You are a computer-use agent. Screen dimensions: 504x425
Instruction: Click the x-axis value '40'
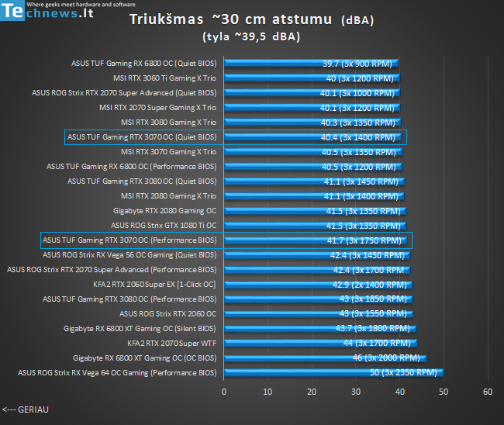pyautogui.click(x=400, y=392)
